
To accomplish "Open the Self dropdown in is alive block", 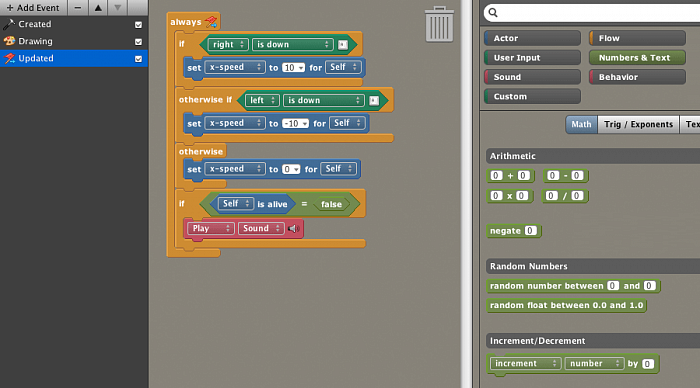I will [x=236, y=204].
